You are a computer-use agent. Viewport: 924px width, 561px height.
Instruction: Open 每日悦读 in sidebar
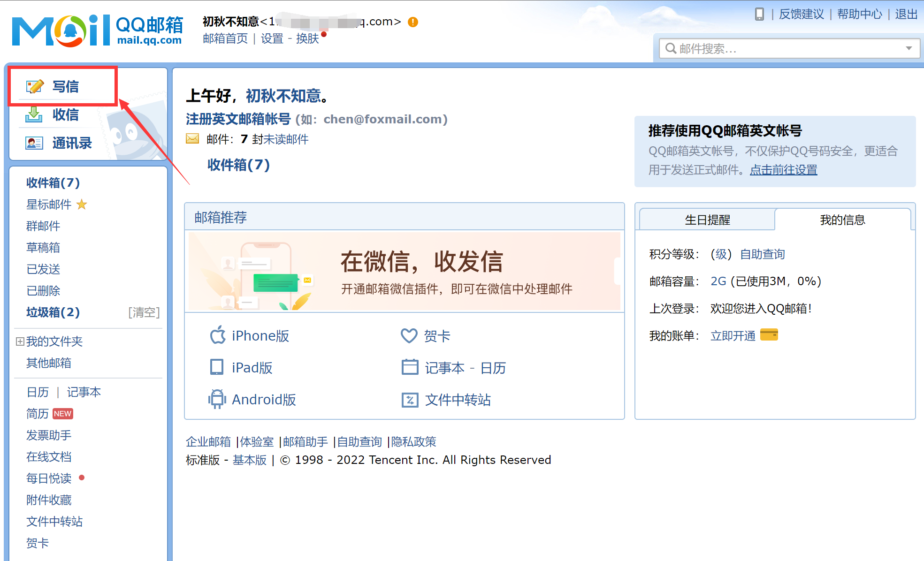49,478
